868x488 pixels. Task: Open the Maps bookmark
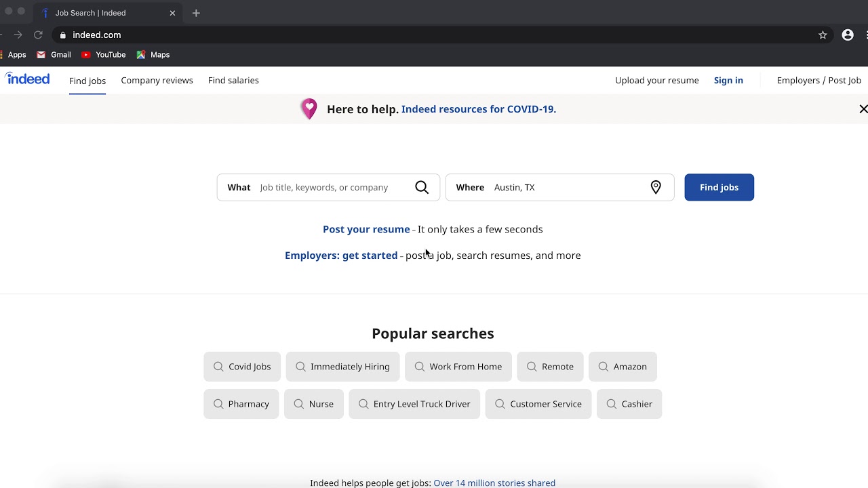[x=153, y=55]
